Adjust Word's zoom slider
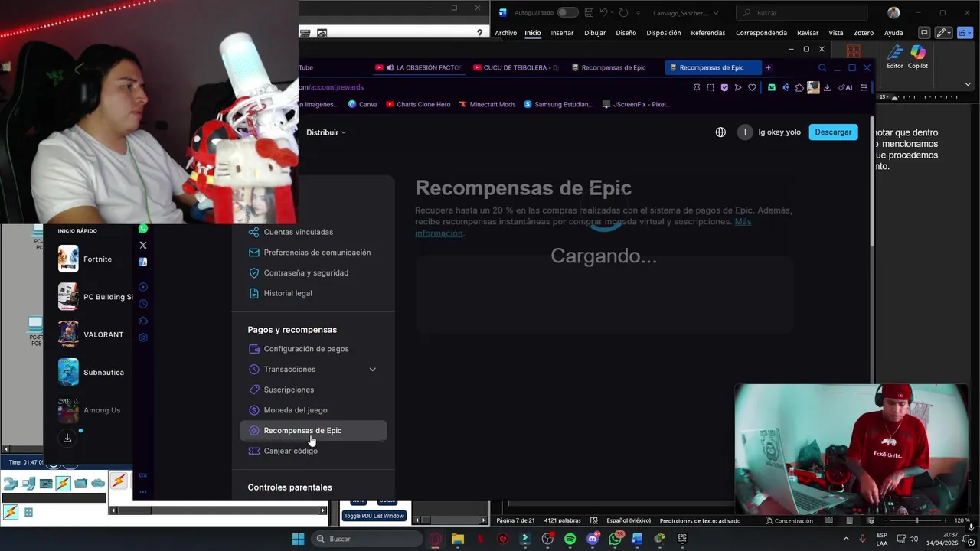Image resolution: width=980 pixels, height=551 pixels. coord(916,520)
